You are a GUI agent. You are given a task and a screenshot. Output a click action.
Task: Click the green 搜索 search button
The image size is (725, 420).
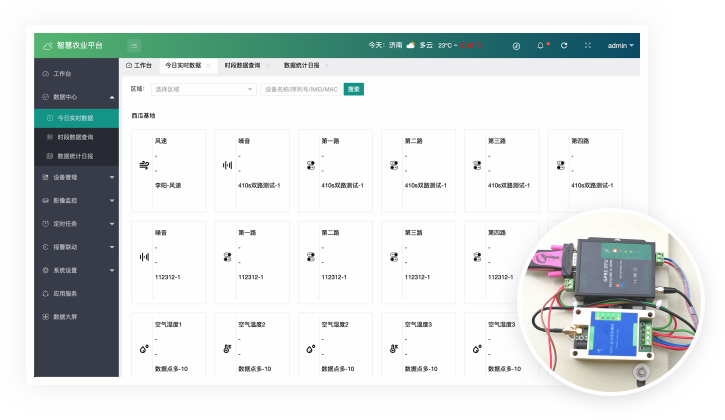(353, 89)
